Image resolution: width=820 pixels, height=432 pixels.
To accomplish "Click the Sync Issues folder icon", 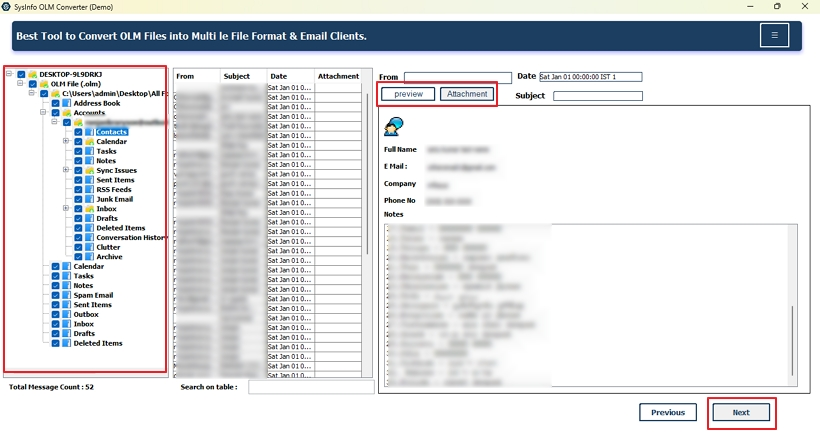I will pos(89,170).
